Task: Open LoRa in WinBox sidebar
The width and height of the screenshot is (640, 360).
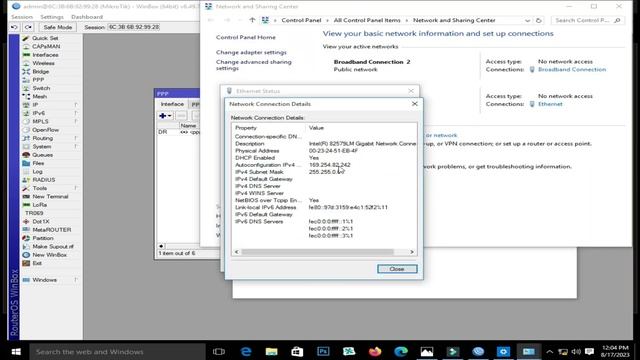Action: tap(40, 205)
